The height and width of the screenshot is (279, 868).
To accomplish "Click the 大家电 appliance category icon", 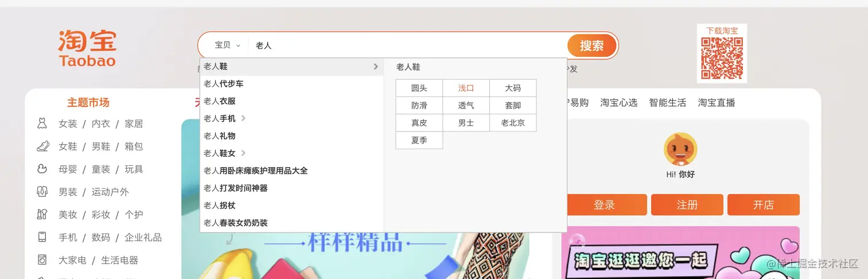I will click(42, 260).
